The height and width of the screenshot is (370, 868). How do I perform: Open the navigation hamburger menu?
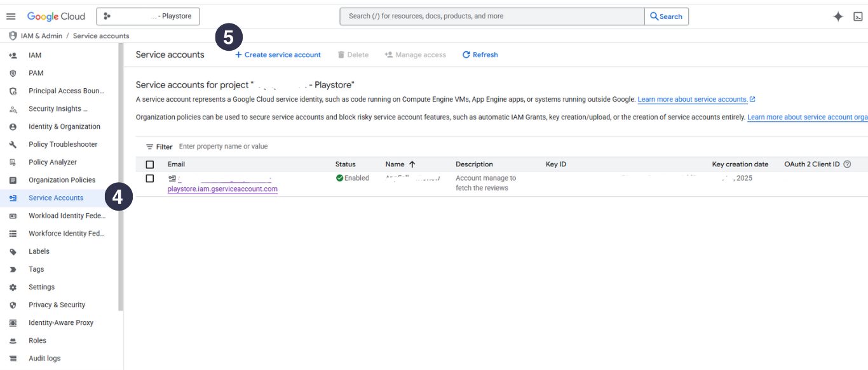point(11,16)
